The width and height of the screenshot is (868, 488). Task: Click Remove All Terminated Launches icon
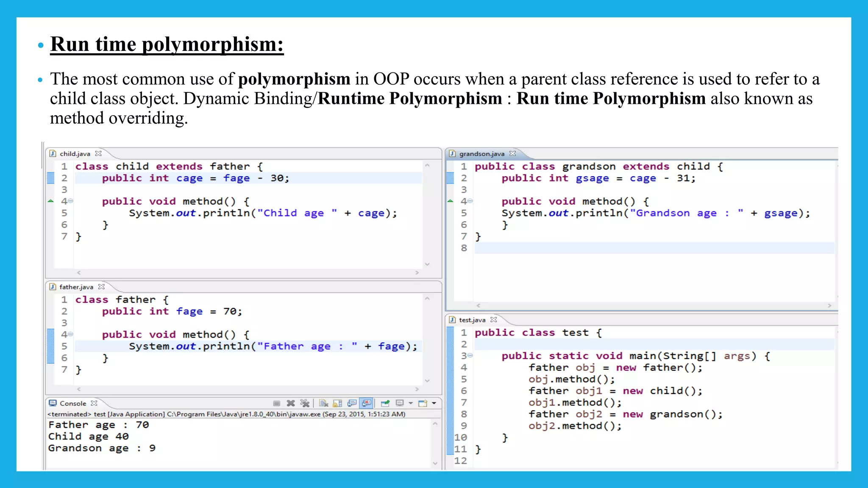[304, 403]
